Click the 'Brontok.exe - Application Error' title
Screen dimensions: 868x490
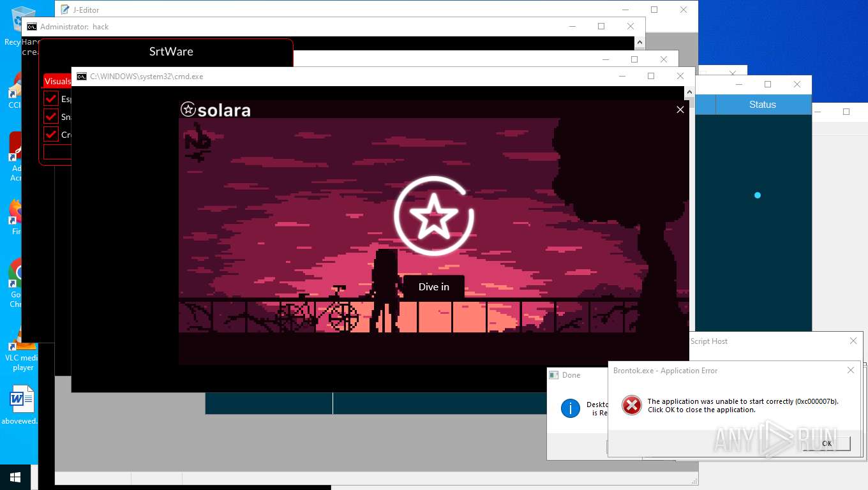coord(665,371)
